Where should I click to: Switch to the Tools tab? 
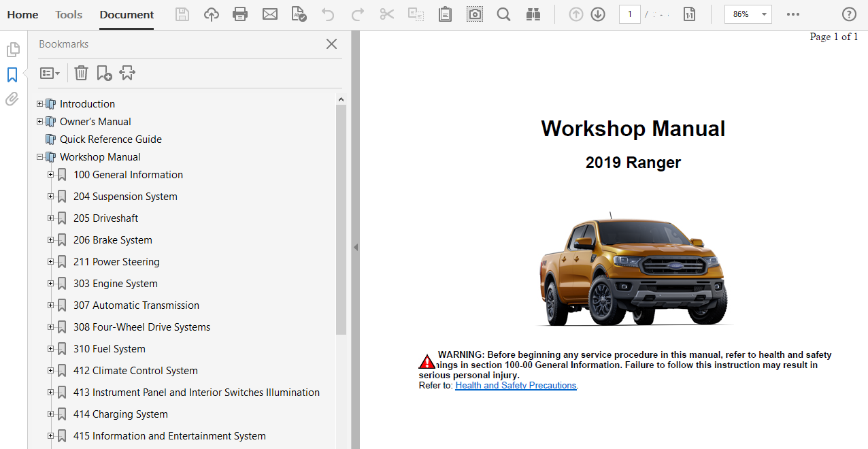click(x=69, y=14)
